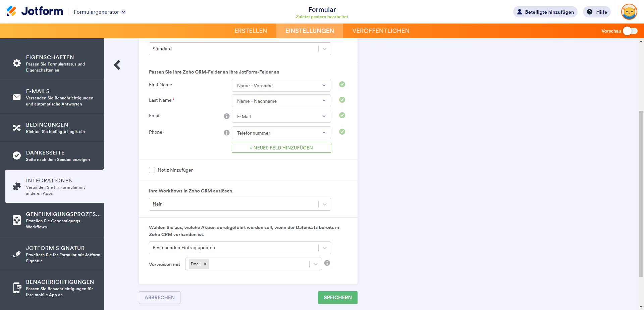
Task: Toggle the Vorschau preview switch
Action: [630, 31]
